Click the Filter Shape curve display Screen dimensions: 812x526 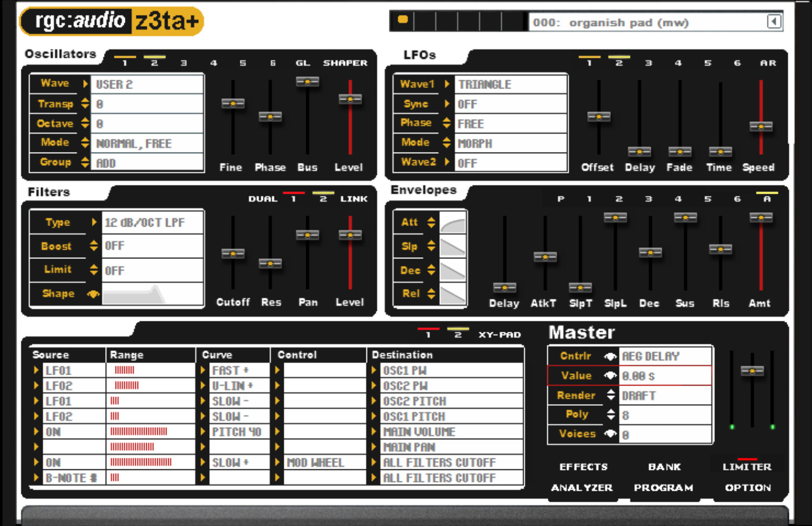click(153, 294)
